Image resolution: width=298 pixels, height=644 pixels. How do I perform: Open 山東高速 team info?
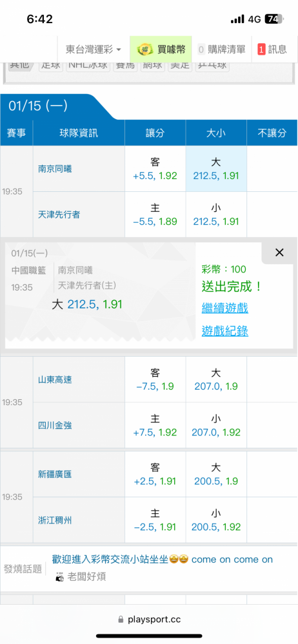point(55,380)
